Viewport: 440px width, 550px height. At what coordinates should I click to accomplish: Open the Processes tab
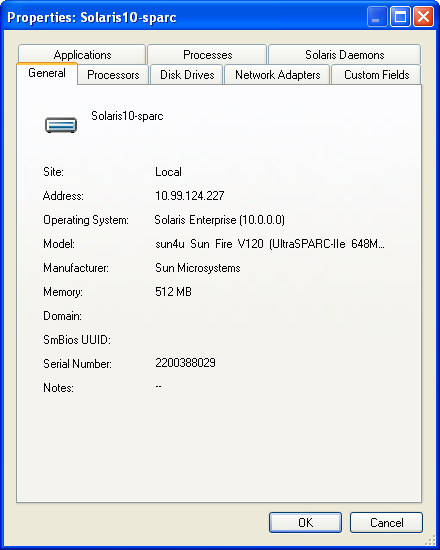coord(207,54)
